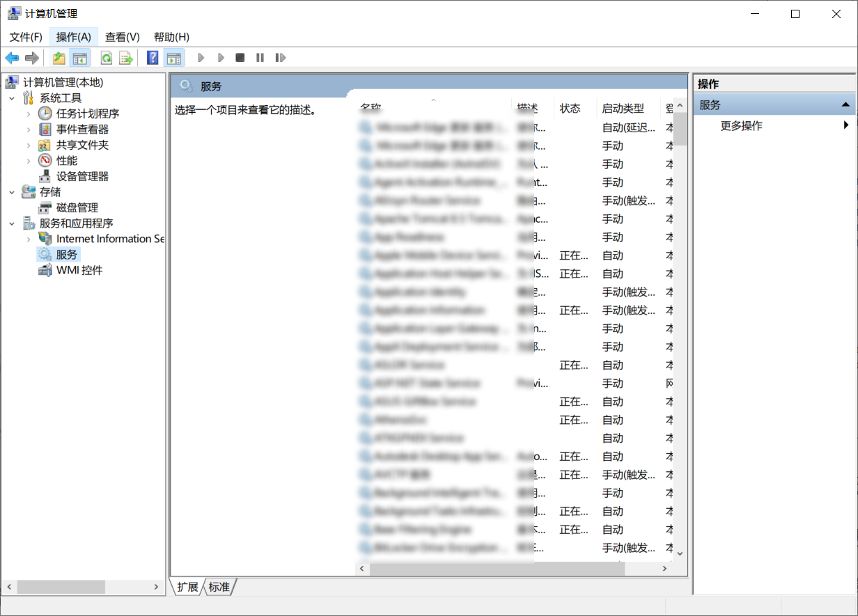Collapse the 存储 tree node
Viewport: 858px width, 616px height.
(12, 192)
